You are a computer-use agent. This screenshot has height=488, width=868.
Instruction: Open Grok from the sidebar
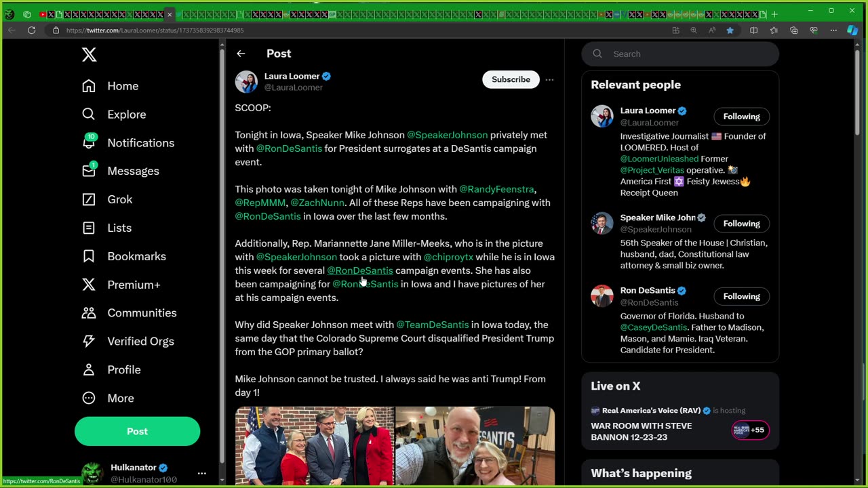(x=107, y=199)
